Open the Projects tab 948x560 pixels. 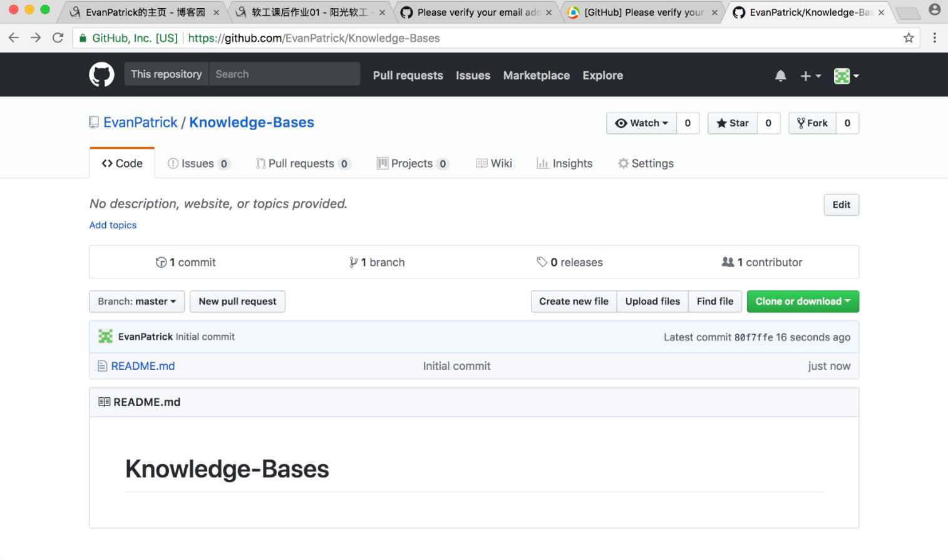tap(413, 163)
